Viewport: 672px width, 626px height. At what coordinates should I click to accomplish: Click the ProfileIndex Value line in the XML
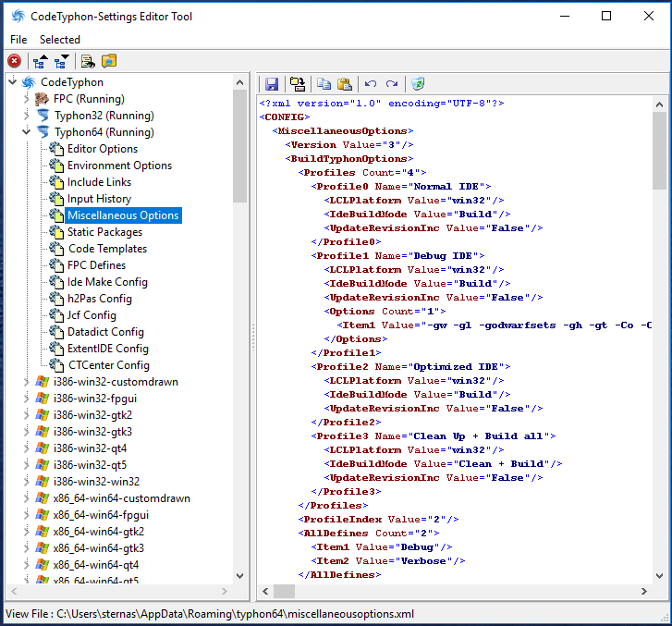(x=378, y=520)
